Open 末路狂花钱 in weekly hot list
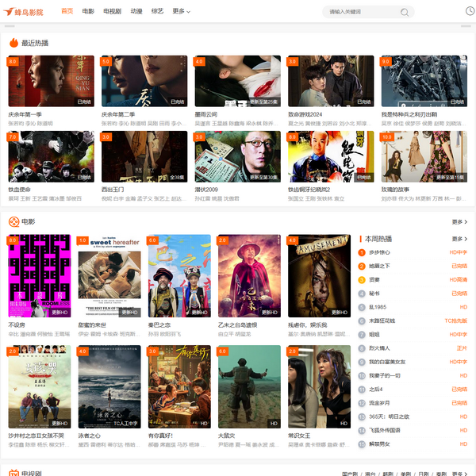The width and height of the screenshot is (476, 476). click(x=383, y=321)
